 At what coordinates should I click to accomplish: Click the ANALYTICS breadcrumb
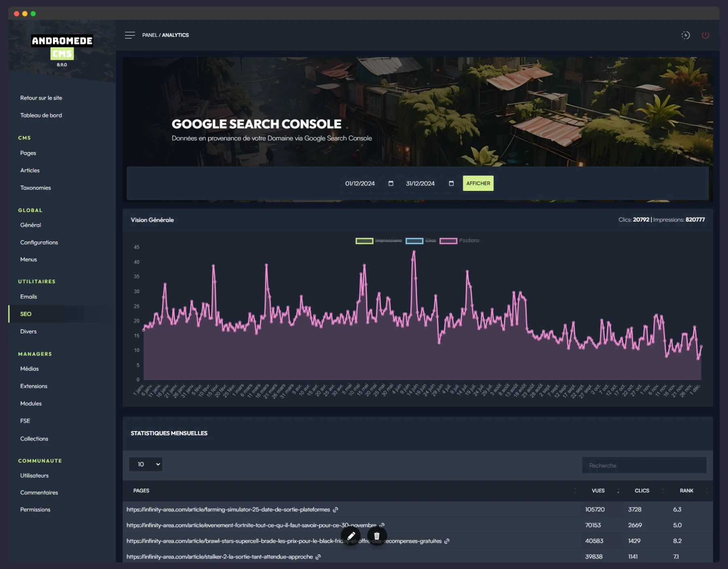click(x=175, y=35)
